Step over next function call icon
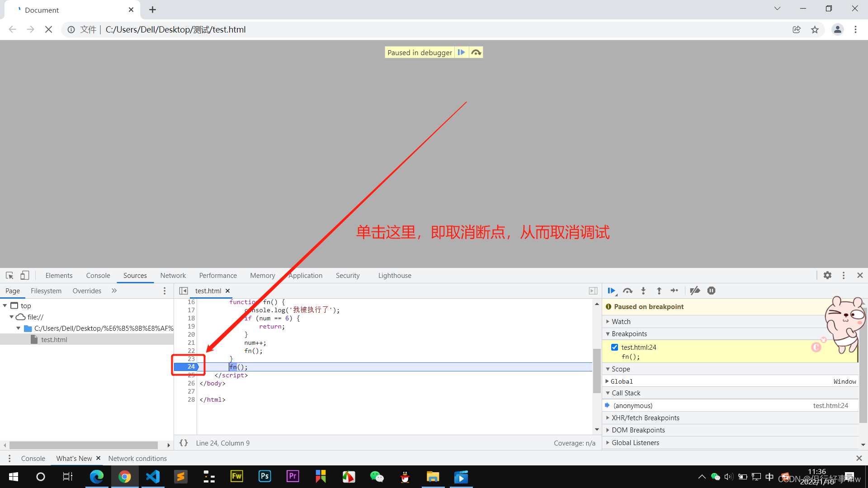 coord(627,291)
